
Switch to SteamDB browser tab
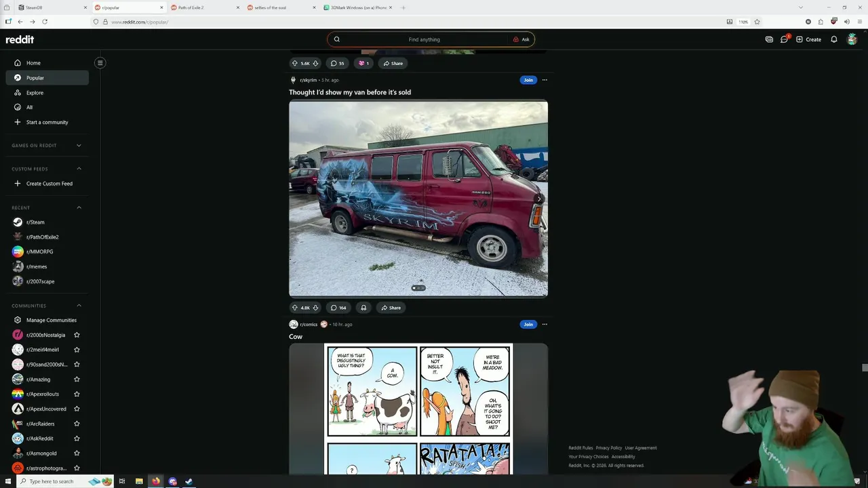(52, 7)
